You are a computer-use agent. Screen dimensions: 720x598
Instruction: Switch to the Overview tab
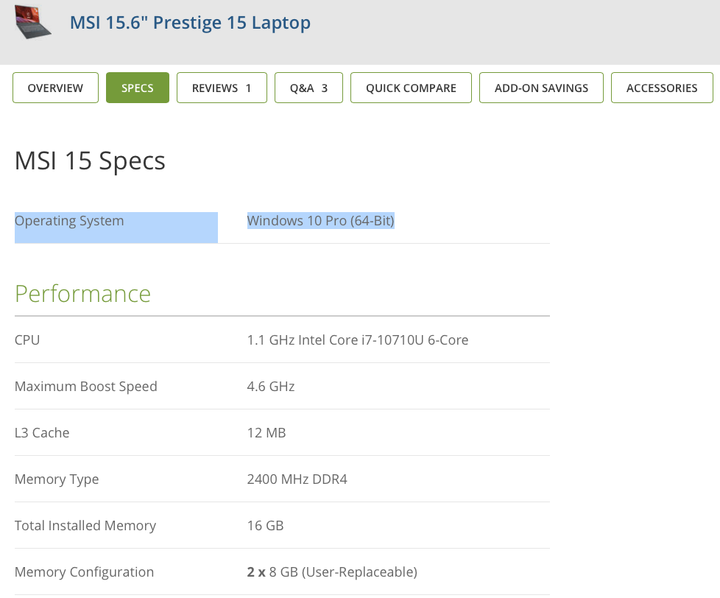coord(56,88)
